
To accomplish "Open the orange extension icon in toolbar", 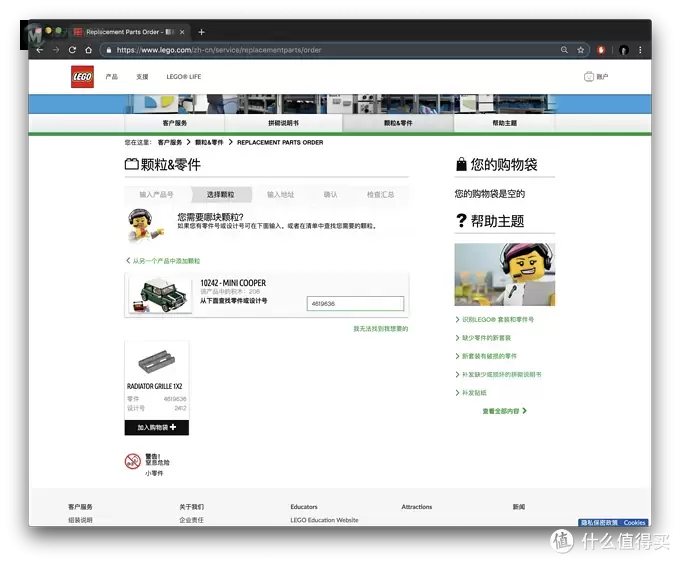I will tap(601, 50).
